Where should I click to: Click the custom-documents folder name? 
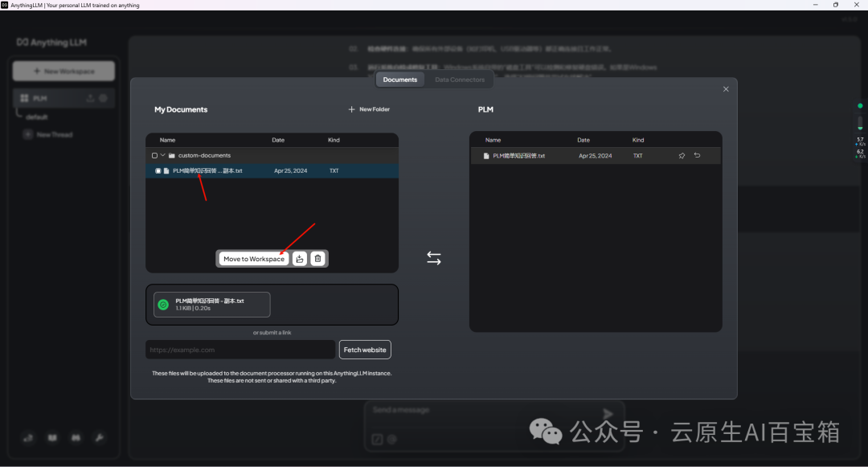[x=204, y=155]
